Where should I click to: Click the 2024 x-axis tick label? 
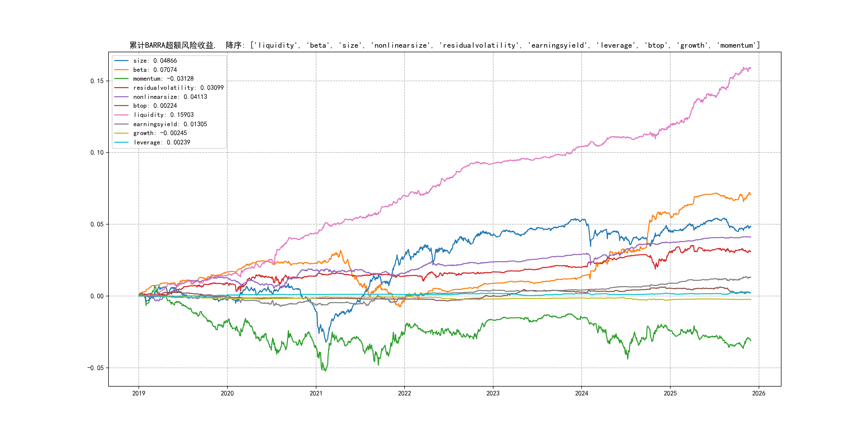pyautogui.click(x=582, y=393)
